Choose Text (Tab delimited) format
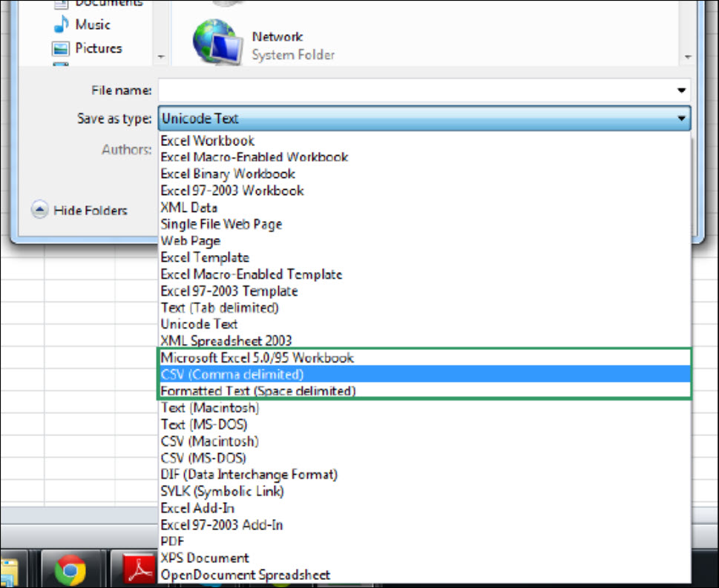Image resolution: width=719 pixels, height=588 pixels. [424, 308]
